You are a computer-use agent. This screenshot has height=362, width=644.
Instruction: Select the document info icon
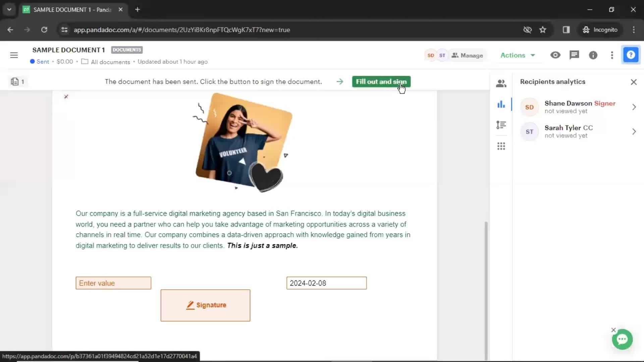click(594, 55)
